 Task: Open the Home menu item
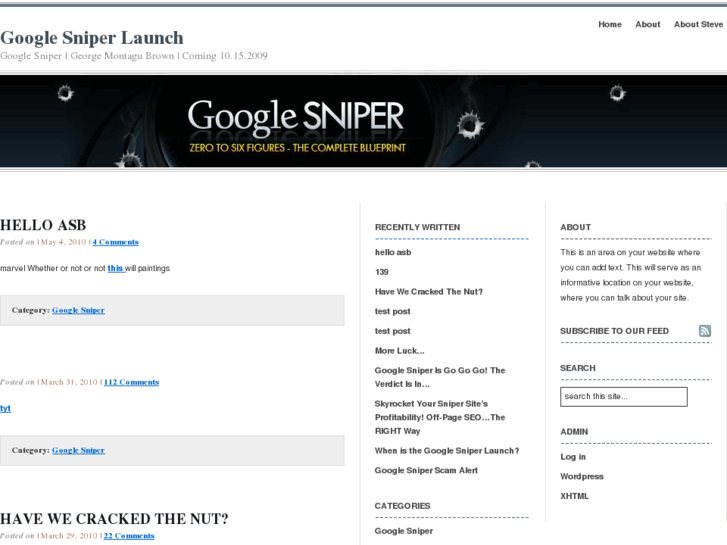pyautogui.click(x=610, y=24)
